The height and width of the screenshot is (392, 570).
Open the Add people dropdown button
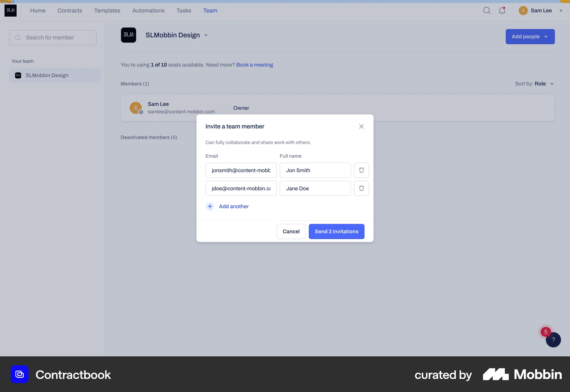(530, 37)
